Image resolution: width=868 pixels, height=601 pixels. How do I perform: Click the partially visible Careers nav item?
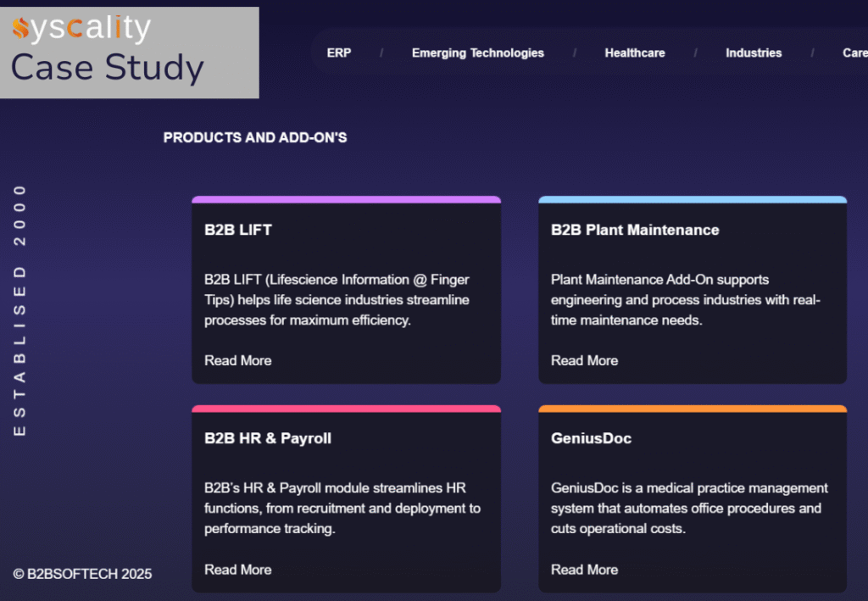(x=856, y=53)
